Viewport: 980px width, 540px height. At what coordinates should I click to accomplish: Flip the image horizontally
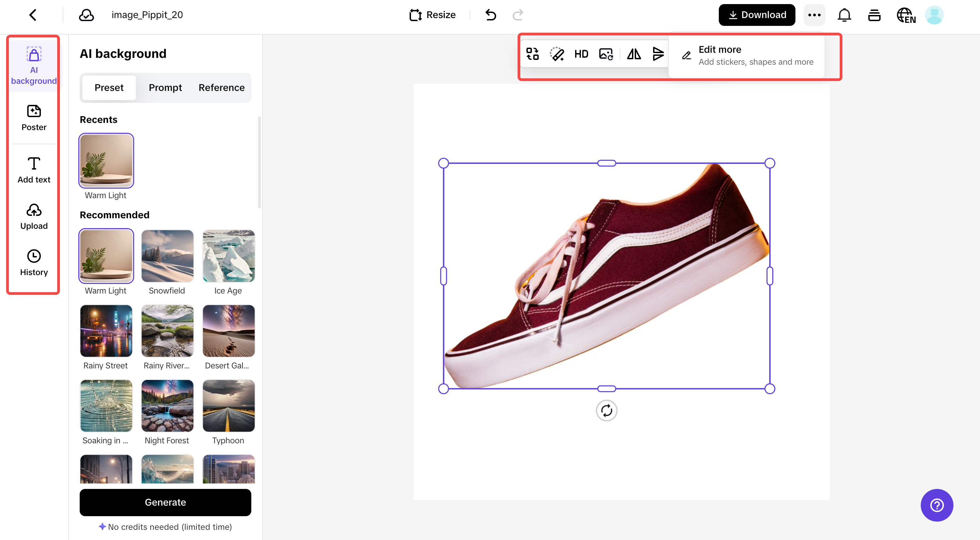point(634,54)
